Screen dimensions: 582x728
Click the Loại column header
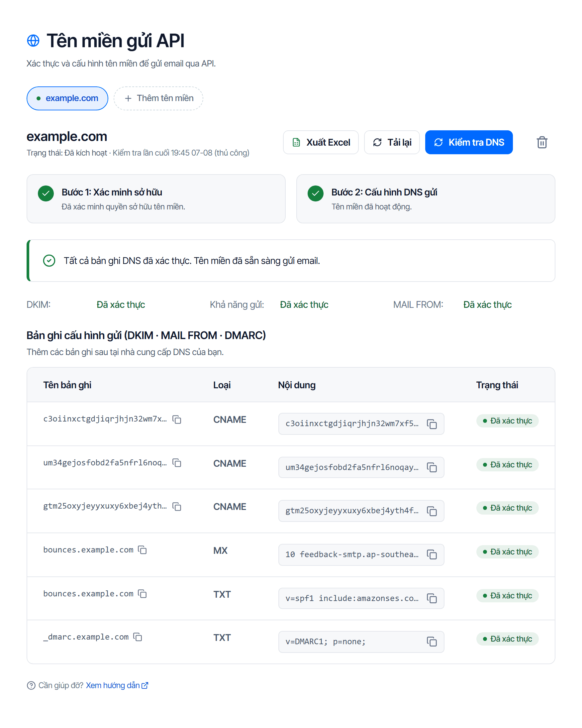click(222, 385)
